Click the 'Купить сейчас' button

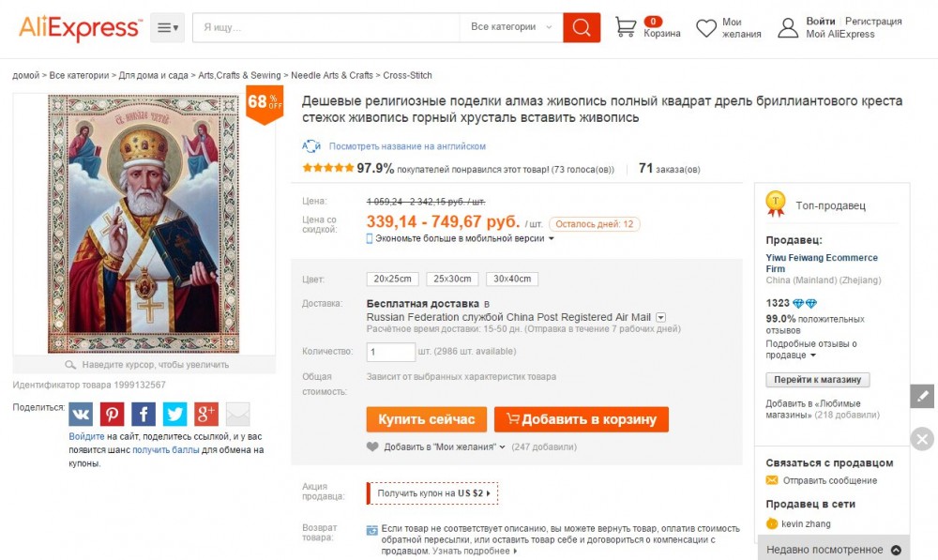(427, 419)
